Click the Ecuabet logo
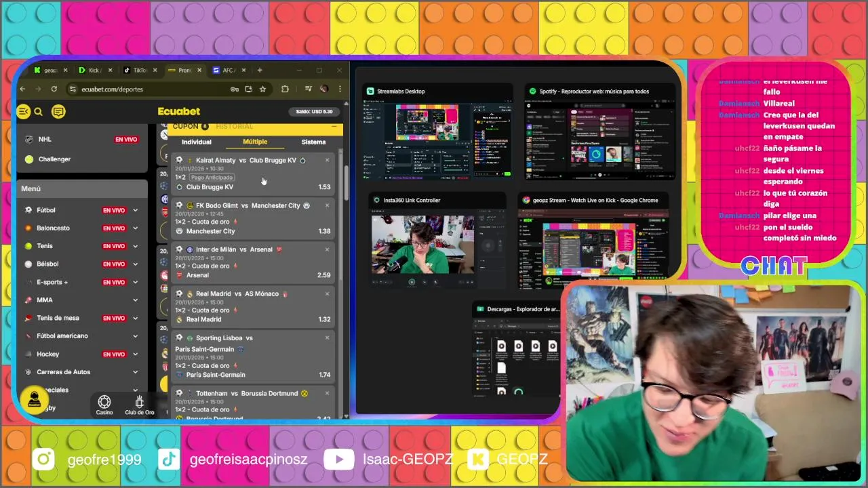Screen dimensions: 868x488 pos(179,112)
